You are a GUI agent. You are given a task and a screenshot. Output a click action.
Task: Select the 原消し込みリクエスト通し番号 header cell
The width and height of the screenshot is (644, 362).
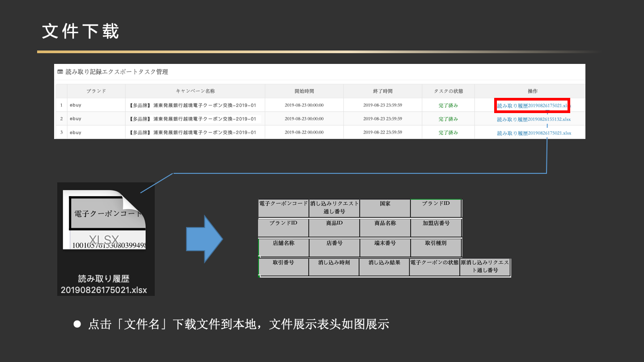pos(485,267)
